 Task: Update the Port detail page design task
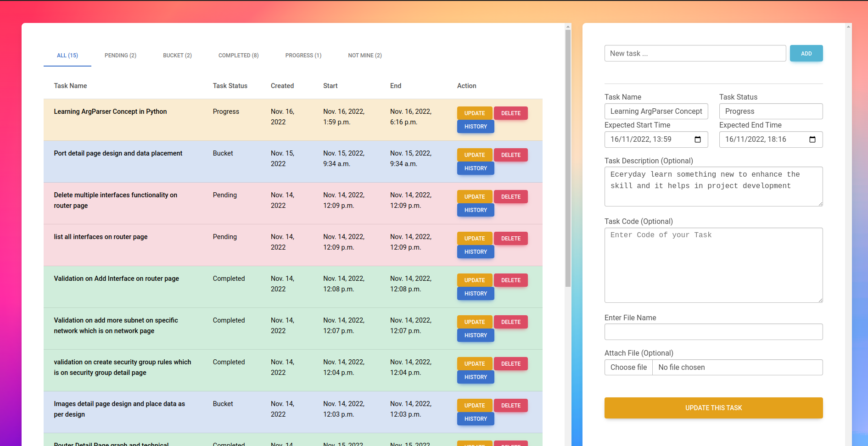(x=475, y=155)
